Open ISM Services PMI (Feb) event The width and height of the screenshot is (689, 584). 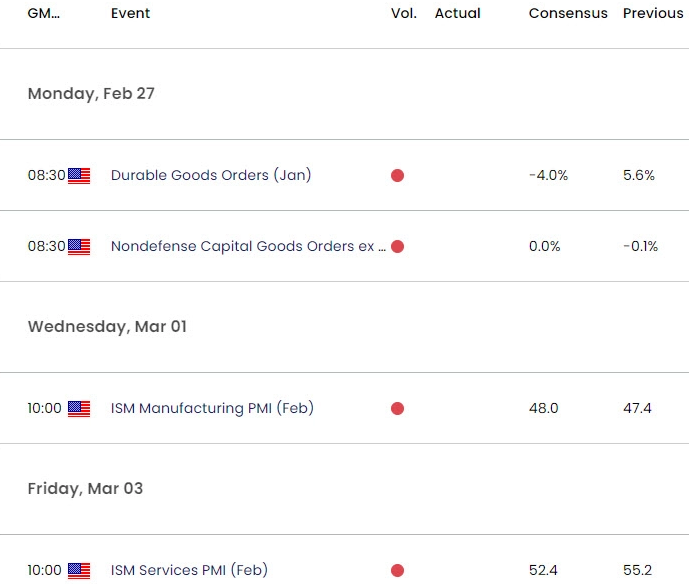[x=189, y=570]
